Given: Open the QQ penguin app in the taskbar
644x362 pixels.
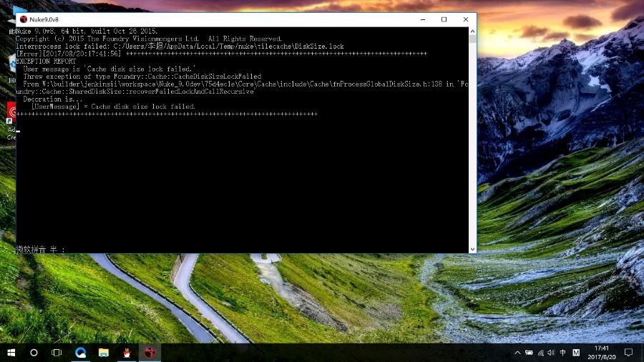Looking at the screenshot, I should pyautogui.click(x=127, y=353).
